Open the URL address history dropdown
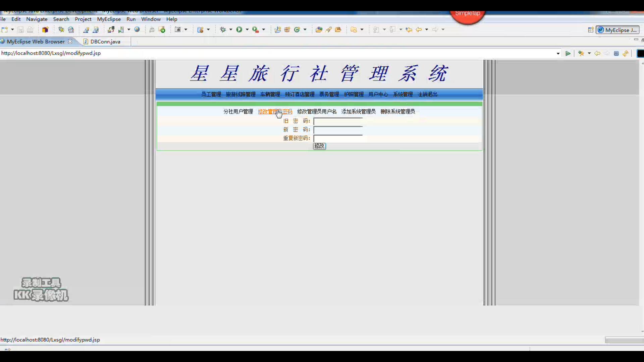The image size is (644, 362). tap(558, 54)
